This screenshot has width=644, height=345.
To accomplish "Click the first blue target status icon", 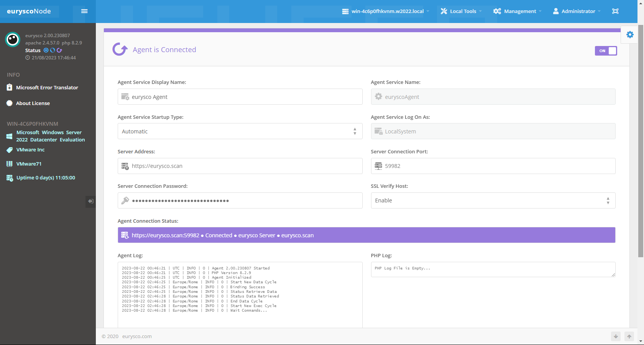I will click(x=46, y=50).
